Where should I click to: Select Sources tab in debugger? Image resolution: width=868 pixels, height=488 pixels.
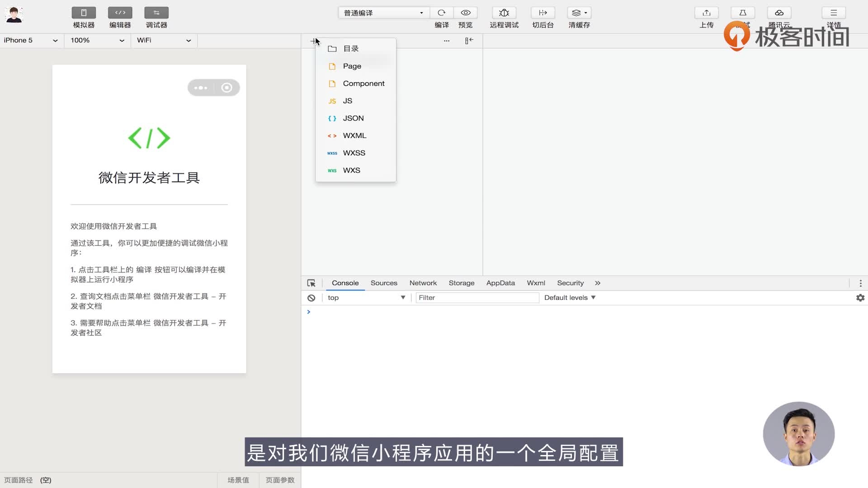pos(383,283)
